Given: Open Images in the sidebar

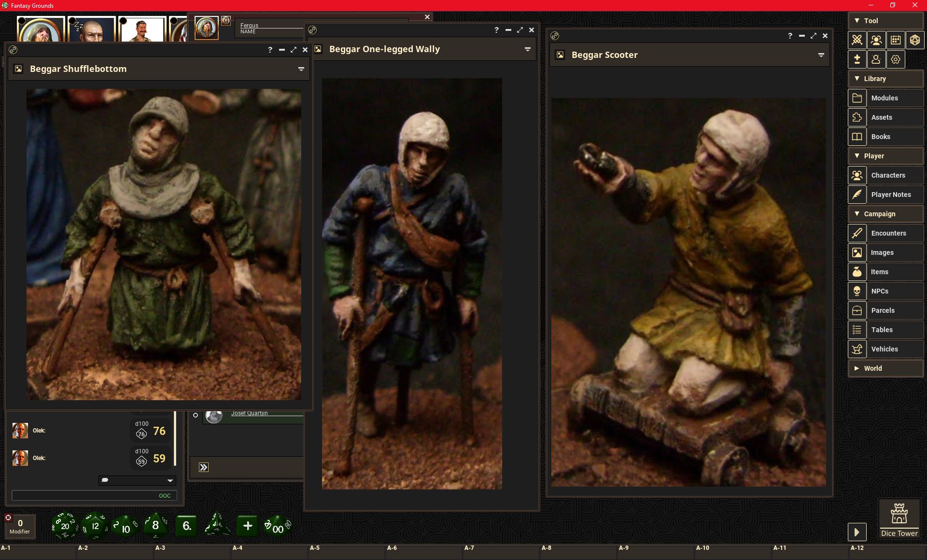Looking at the screenshot, I should [x=885, y=252].
